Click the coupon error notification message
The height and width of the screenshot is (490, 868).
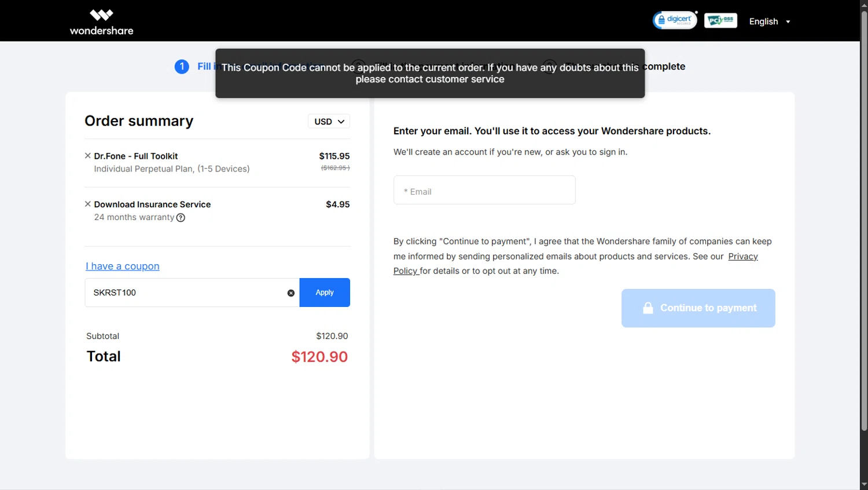pyautogui.click(x=430, y=74)
